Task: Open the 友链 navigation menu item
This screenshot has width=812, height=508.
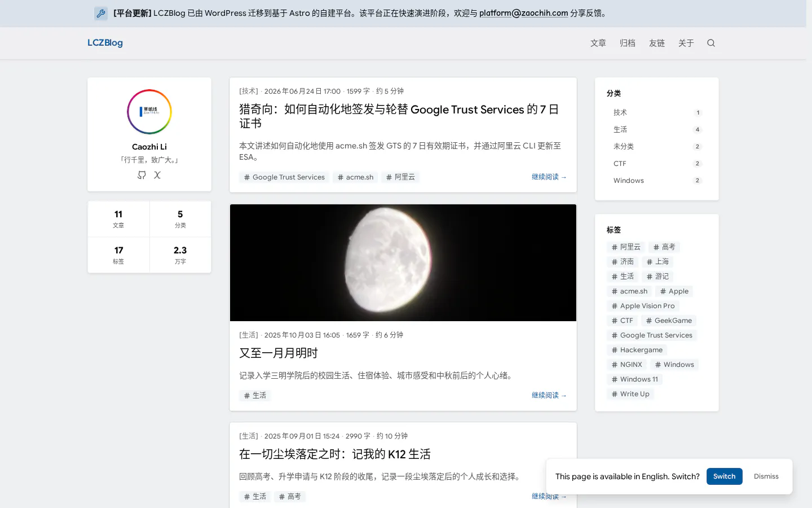Action: tap(657, 43)
